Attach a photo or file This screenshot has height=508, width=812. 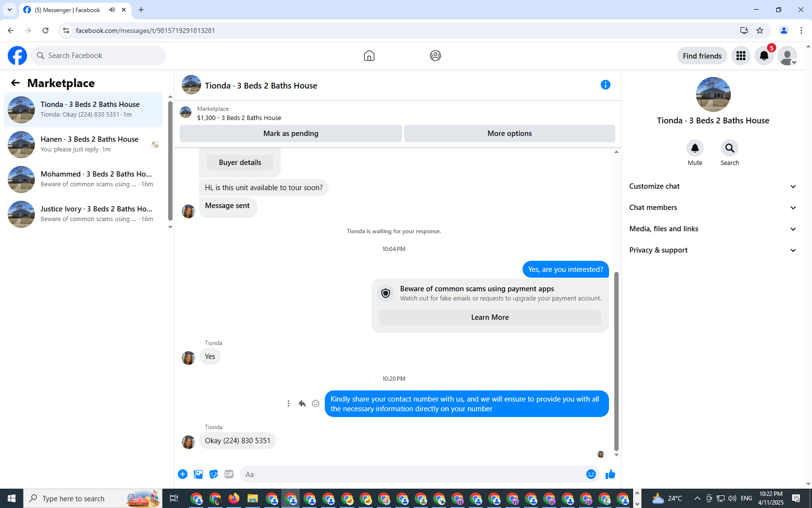pyautogui.click(x=198, y=474)
